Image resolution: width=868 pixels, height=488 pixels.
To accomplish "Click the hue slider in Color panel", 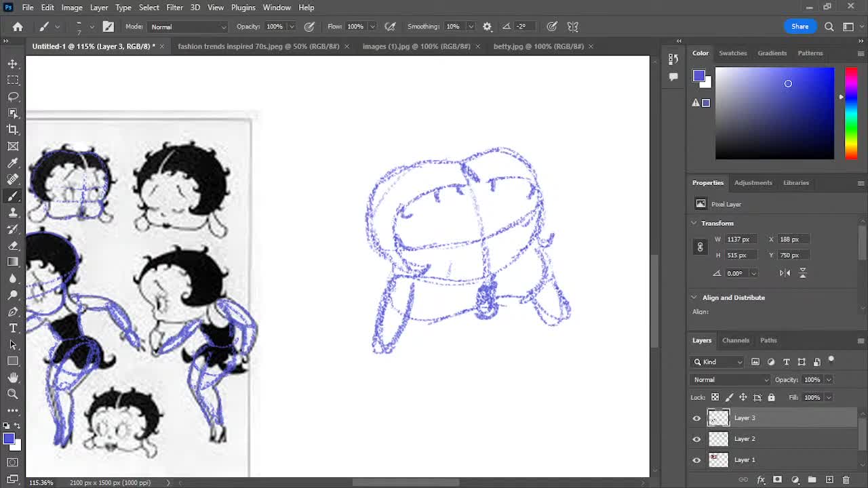I will pyautogui.click(x=850, y=113).
